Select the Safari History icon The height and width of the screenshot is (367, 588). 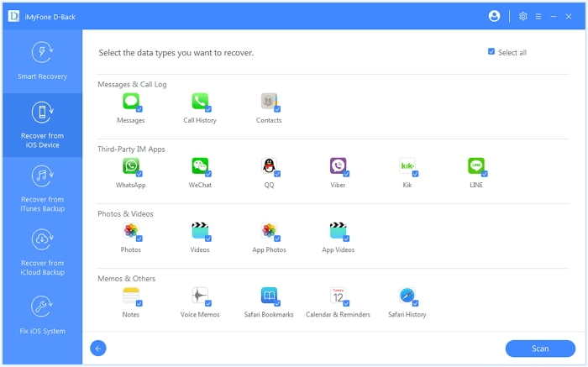coord(407,295)
